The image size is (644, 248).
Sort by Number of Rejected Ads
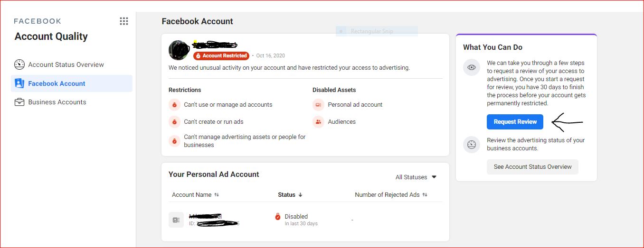391,195
